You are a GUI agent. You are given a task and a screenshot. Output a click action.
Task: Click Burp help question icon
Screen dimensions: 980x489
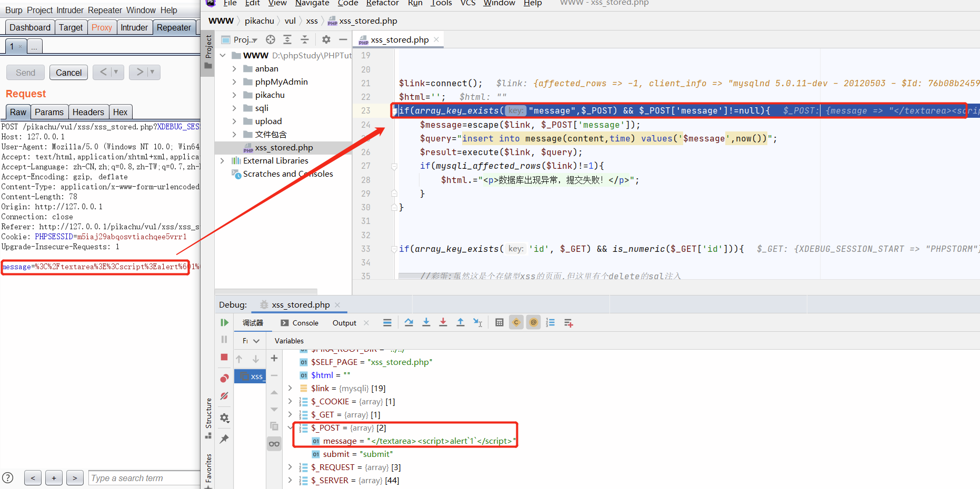pos(7,477)
